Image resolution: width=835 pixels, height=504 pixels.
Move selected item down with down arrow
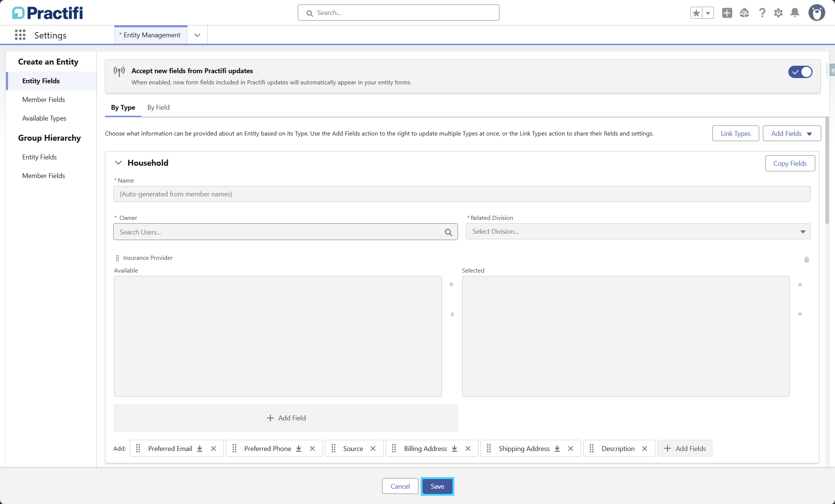(800, 314)
